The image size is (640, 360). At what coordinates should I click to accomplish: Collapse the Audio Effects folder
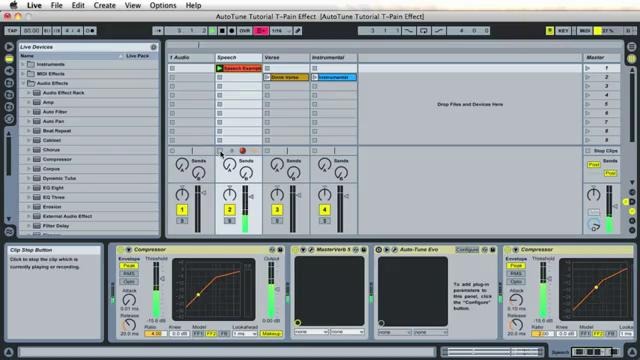pyautogui.click(x=23, y=83)
